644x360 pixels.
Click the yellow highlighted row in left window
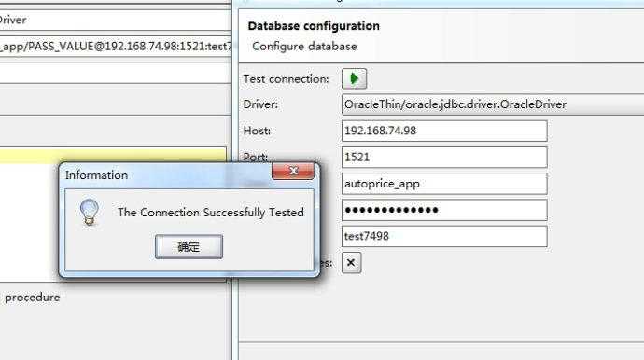pyautogui.click(x=113, y=156)
